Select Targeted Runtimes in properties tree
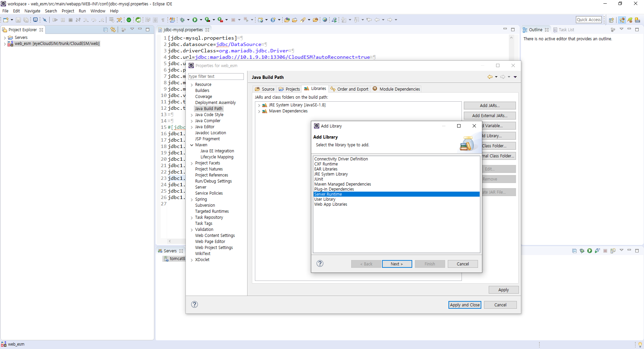 212,211
